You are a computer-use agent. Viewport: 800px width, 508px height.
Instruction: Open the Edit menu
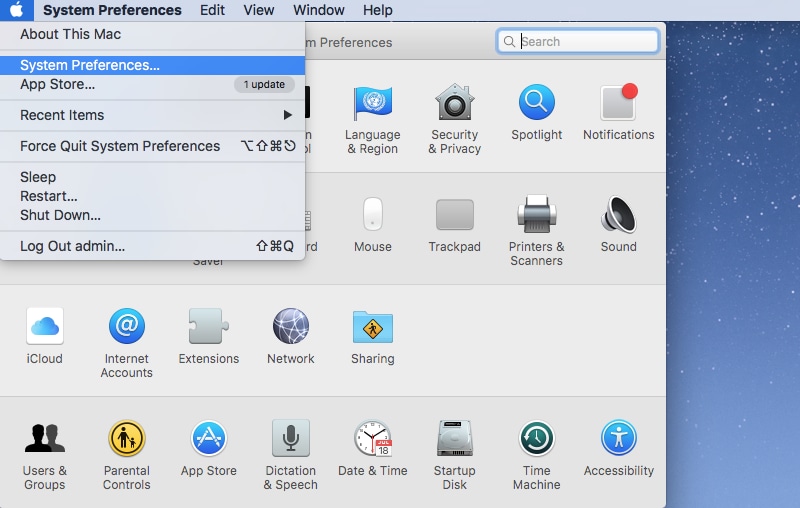[x=212, y=10]
